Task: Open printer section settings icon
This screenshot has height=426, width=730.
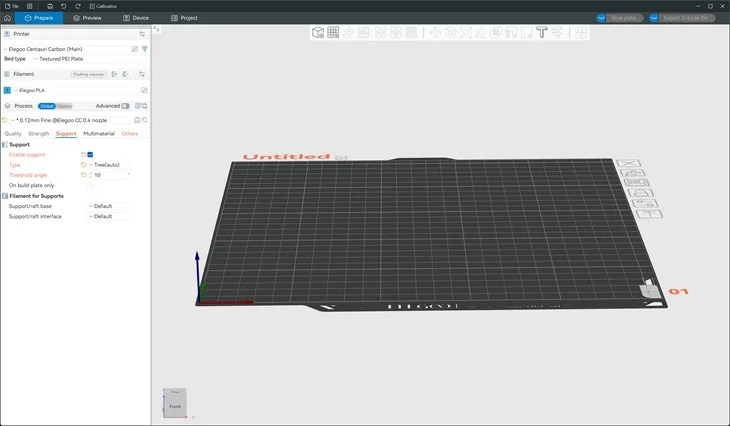Action: (142, 34)
